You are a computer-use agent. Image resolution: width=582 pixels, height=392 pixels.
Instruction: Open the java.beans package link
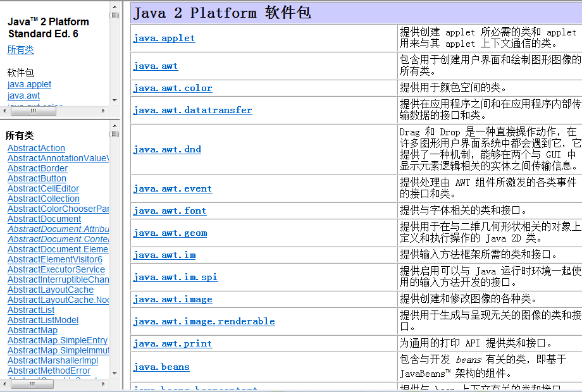[161, 367]
